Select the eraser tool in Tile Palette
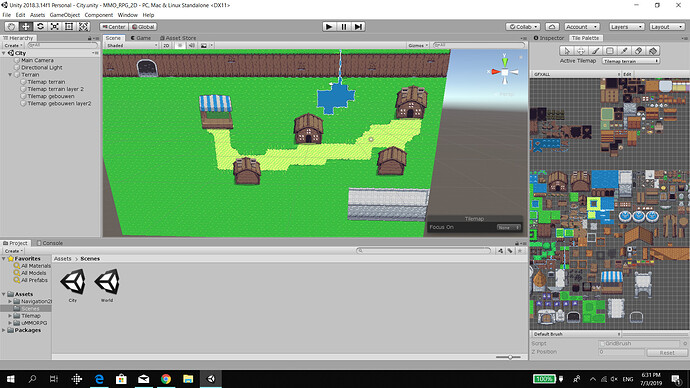Screen dimensions: 690x388 click(x=639, y=51)
